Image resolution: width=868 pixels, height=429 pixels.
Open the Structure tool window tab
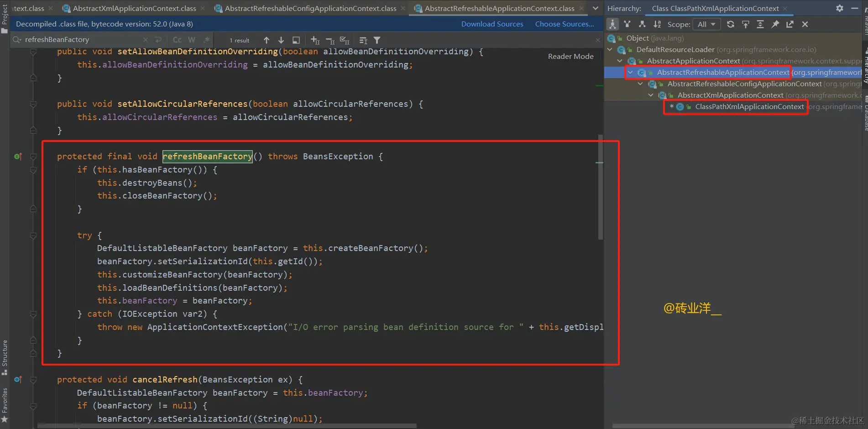pyautogui.click(x=5, y=357)
